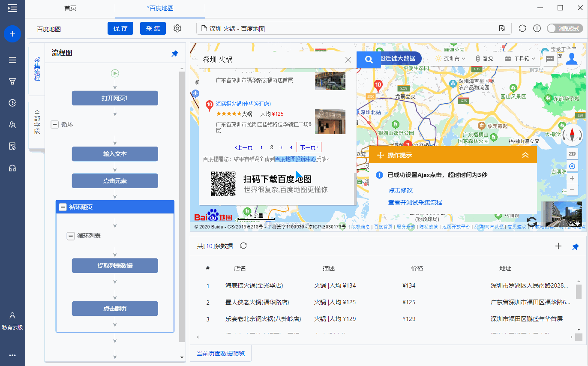Zoom out the map with minus button

click(572, 190)
